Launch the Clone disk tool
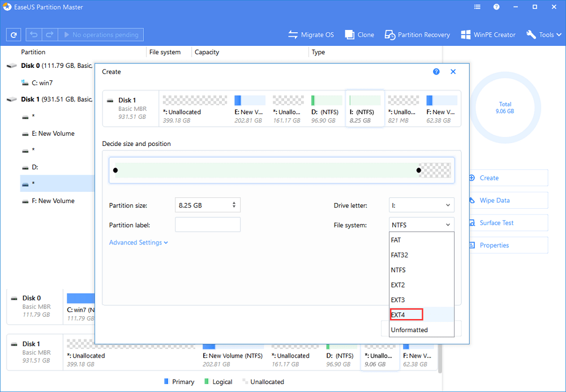Viewport: 566px width, 392px height. point(359,35)
